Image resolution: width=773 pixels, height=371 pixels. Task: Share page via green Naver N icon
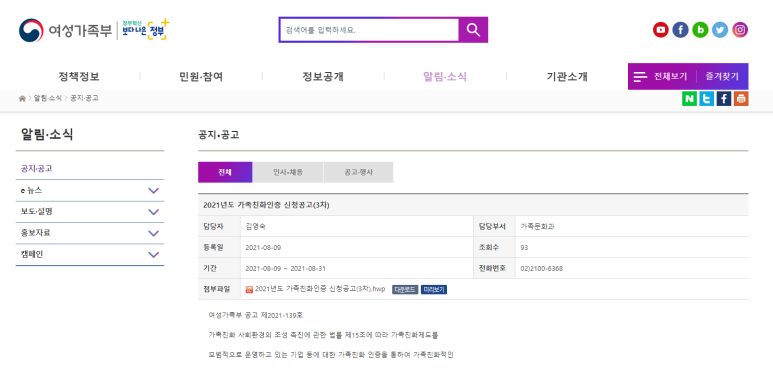pos(689,99)
